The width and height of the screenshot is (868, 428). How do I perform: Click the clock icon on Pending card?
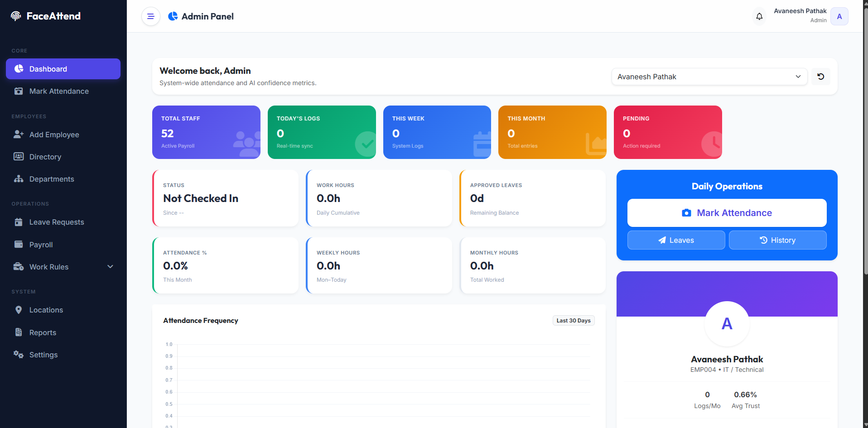(713, 144)
